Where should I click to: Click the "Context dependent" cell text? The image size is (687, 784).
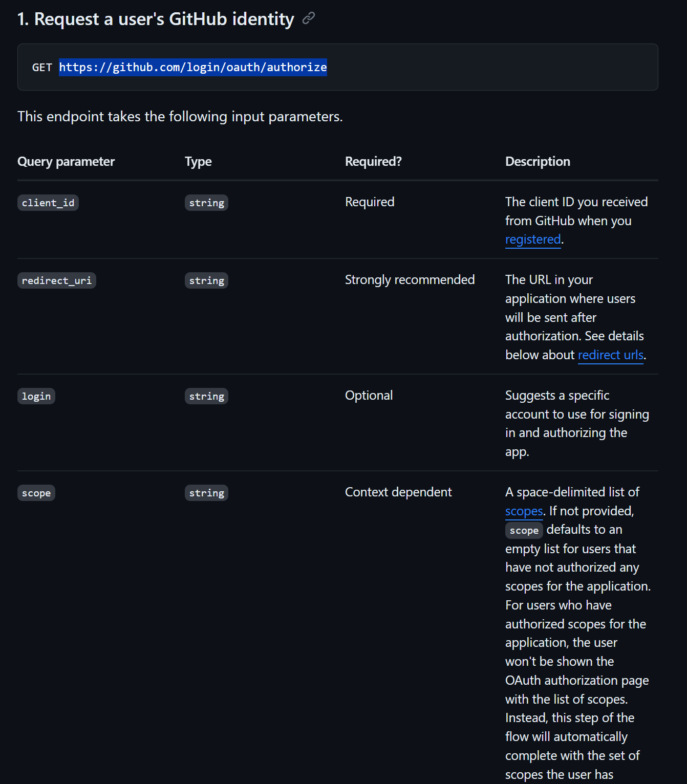click(x=398, y=492)
